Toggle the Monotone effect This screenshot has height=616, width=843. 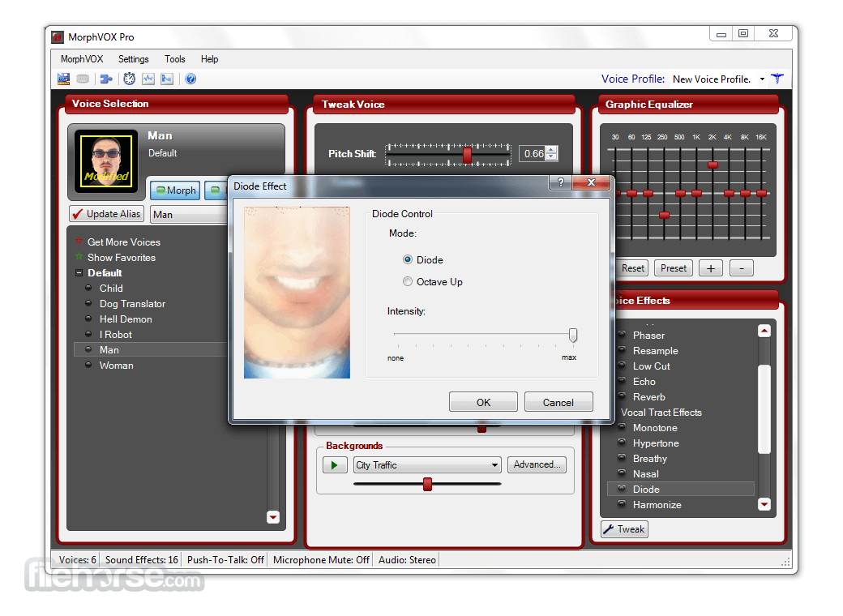tap(622, 427)
